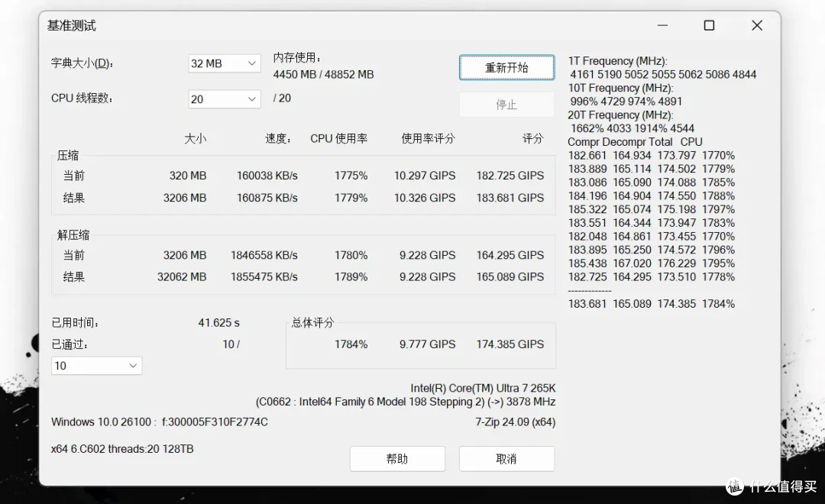Click the overall CPU usage 1784% in 总体评分
The height and width of the screenshot is (504, 825).
tap(351, 344)
